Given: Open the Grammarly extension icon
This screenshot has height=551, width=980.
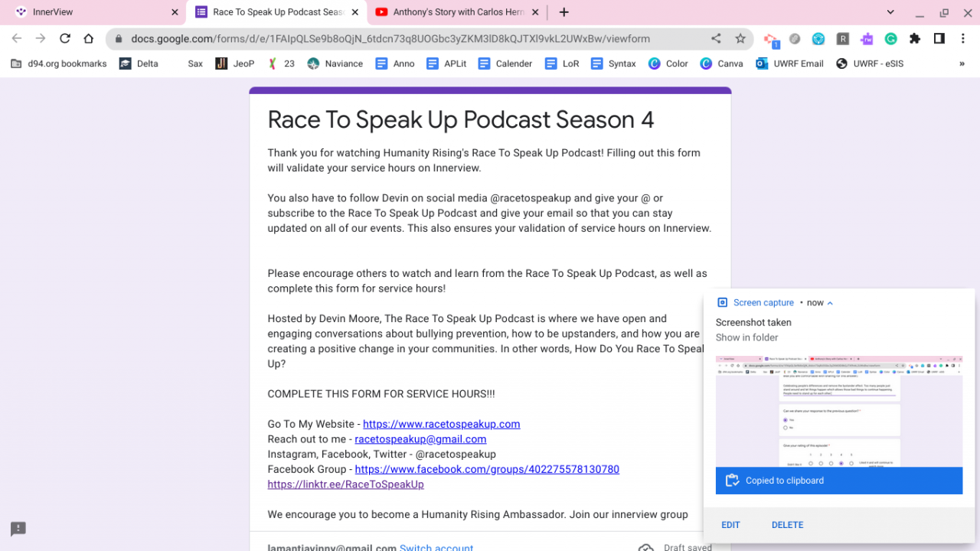Looking at the screenshot, I should (x=890, y=38).
